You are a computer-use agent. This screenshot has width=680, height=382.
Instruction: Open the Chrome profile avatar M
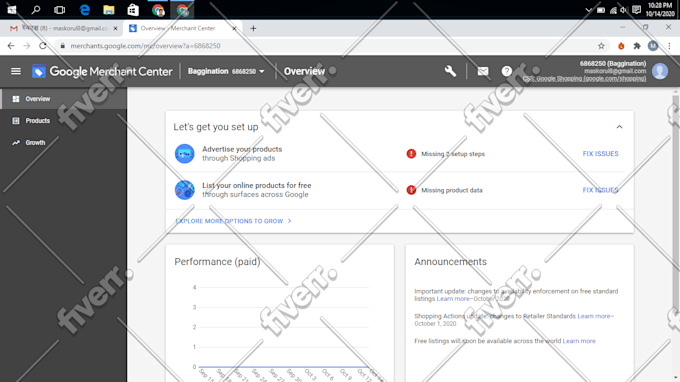click(x=653, y=46)
